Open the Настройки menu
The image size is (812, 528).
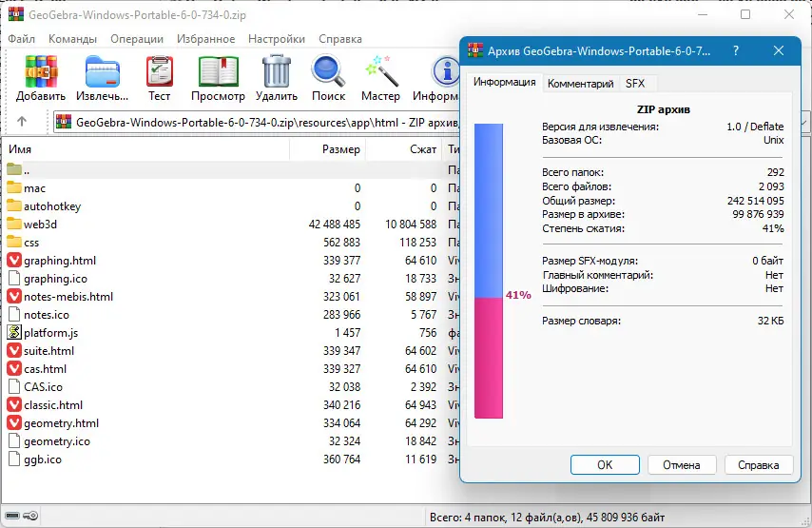coord(277,39)
